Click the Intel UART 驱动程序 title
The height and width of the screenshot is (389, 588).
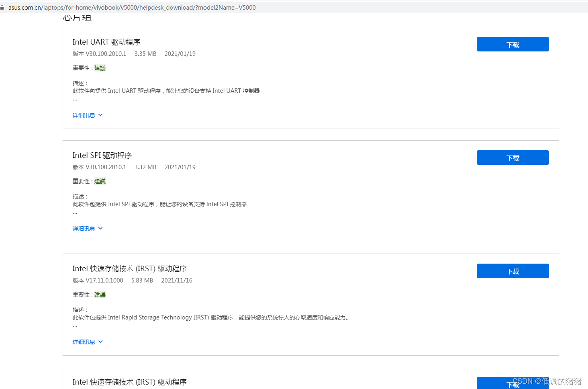(106, 42)
